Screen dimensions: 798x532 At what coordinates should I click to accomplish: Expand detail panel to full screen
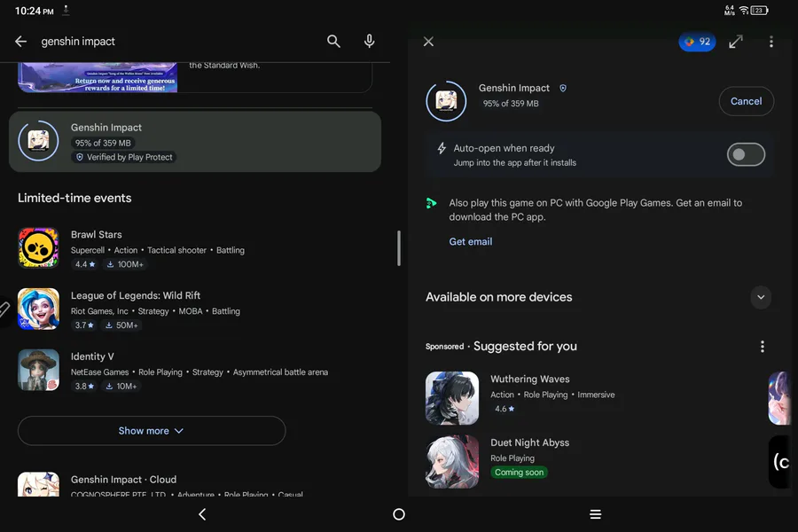click(x=736, y=42)
